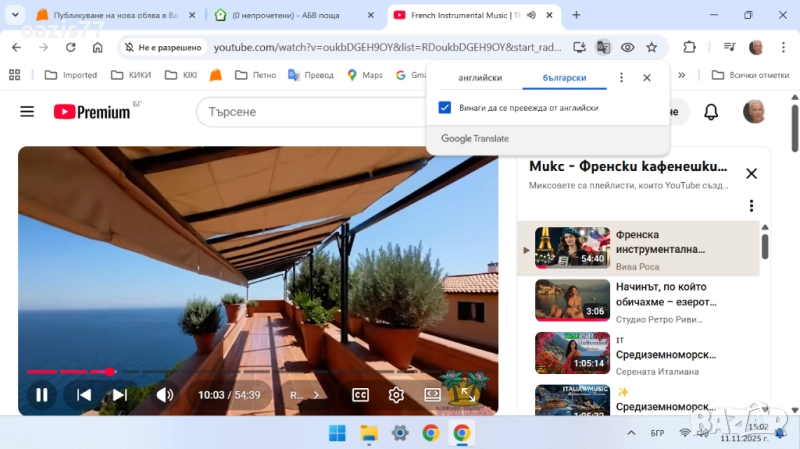Click the Google Translate icon in address bar
The image size is (800, 449).
603,47
